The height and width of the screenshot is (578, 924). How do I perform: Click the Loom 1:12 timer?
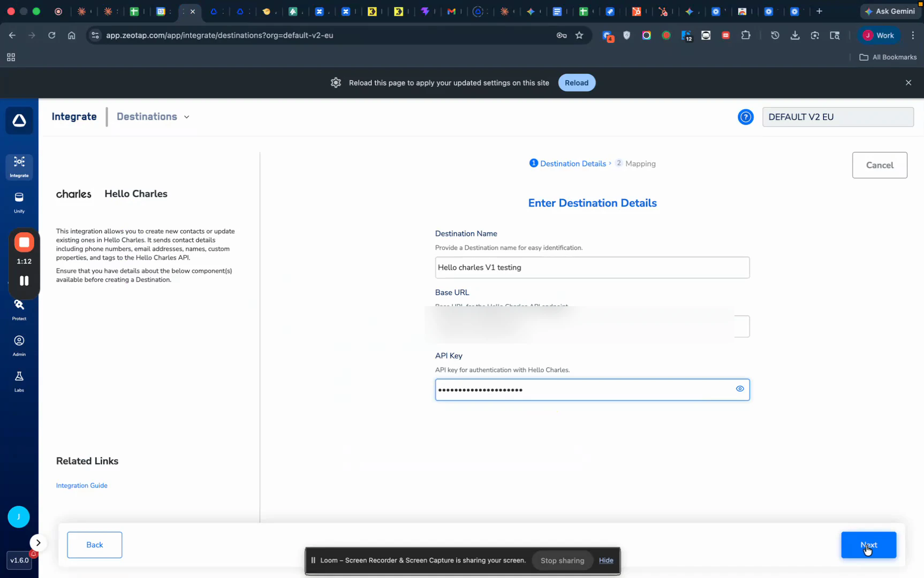[24, 261]
